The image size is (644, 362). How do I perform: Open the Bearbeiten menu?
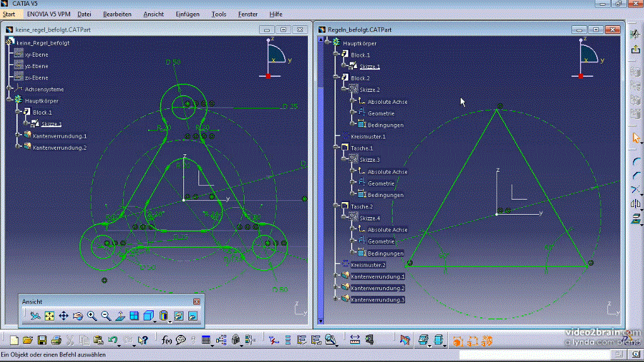tap(117, 14)
